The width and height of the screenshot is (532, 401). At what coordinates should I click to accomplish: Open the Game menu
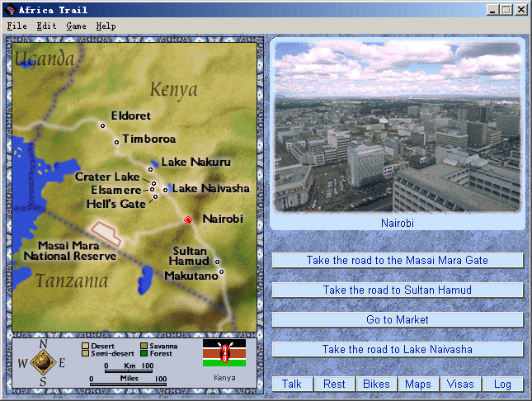tap(76, 26)
